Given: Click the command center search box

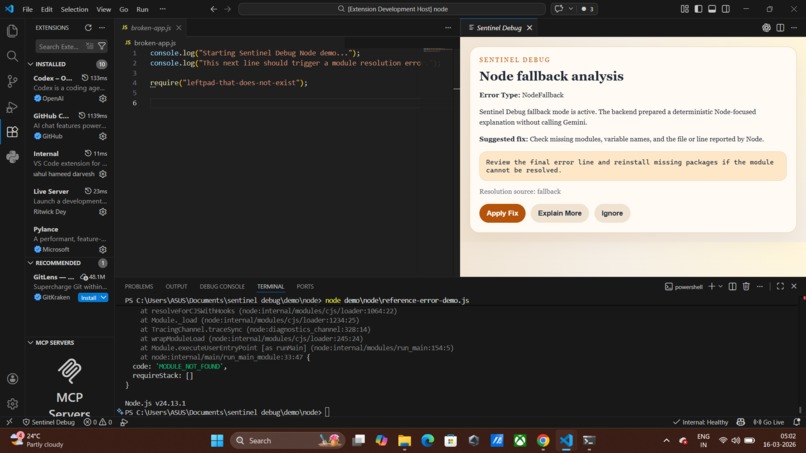Looking at the screenshot, I should [x=392, y=9].
